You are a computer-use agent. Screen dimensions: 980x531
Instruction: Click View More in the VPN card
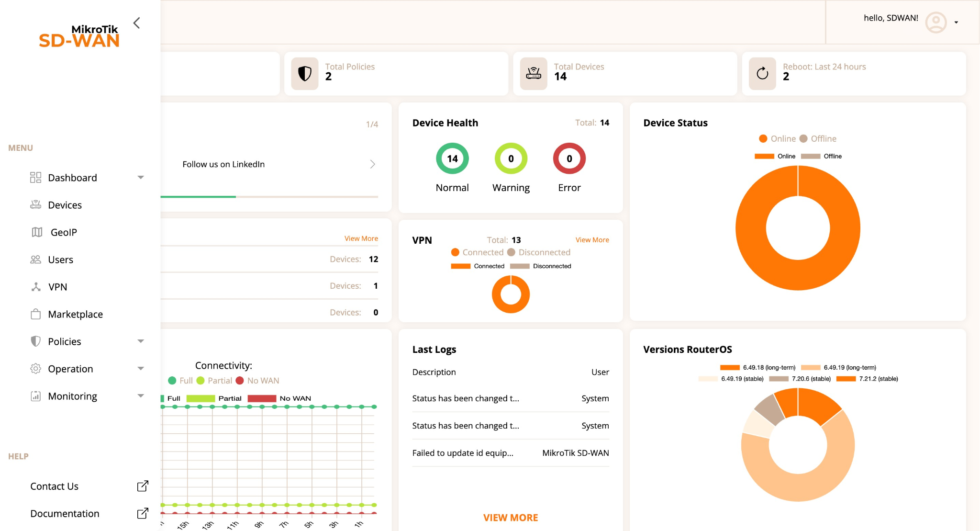tap(592, 240)
